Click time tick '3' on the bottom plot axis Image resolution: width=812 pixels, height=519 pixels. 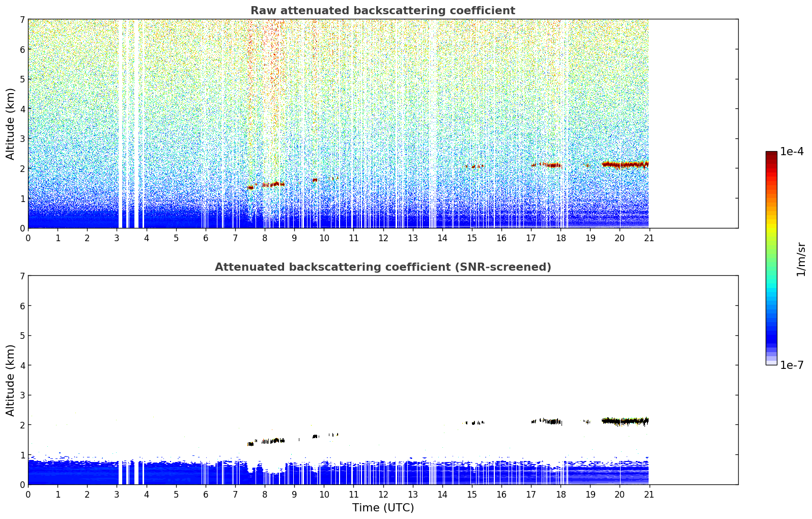pyautogui.click(x=117, y=494)
